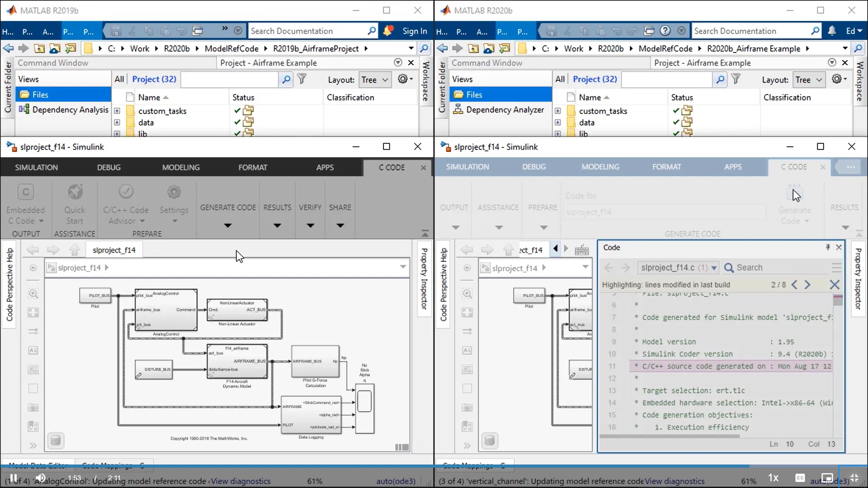Select the annotation tool in the Simulink palette
The width and height of the screenshot is (868, 488).
coord(33,350)
